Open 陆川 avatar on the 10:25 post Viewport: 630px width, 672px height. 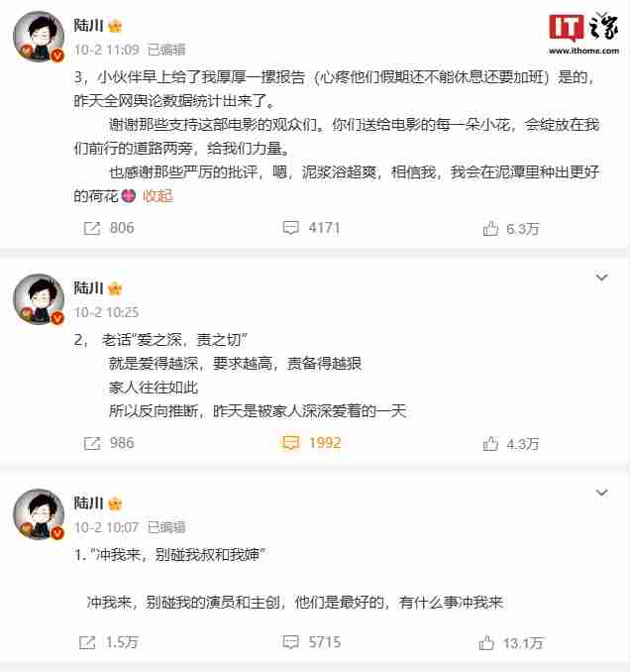[39, 299]
